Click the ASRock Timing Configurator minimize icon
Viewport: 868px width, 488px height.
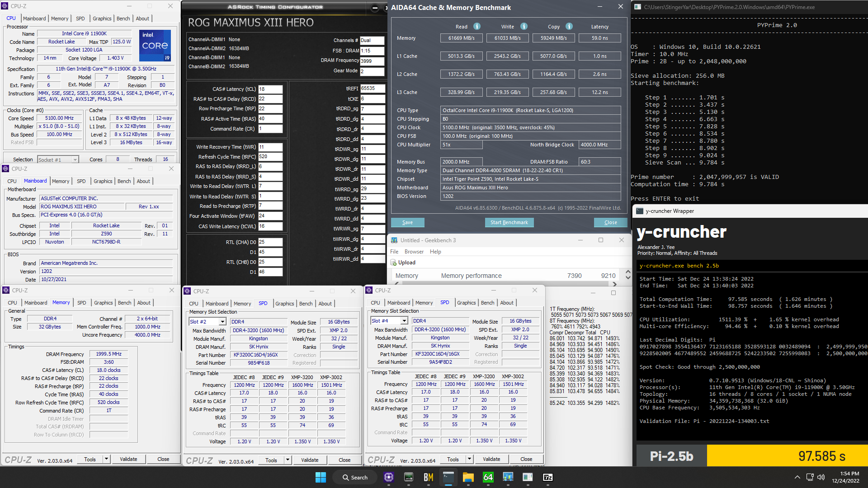coord(375,8)
